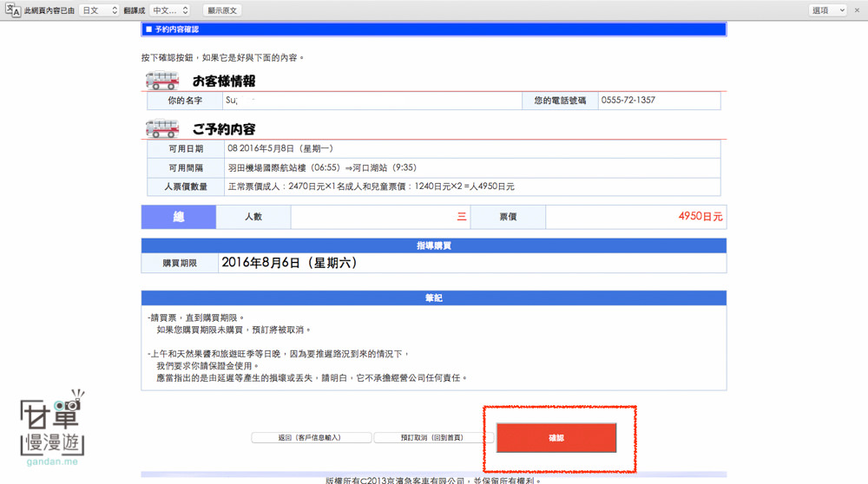Click the 可用間隔 label cell
868x484 pixels.
tap(186, 167)
